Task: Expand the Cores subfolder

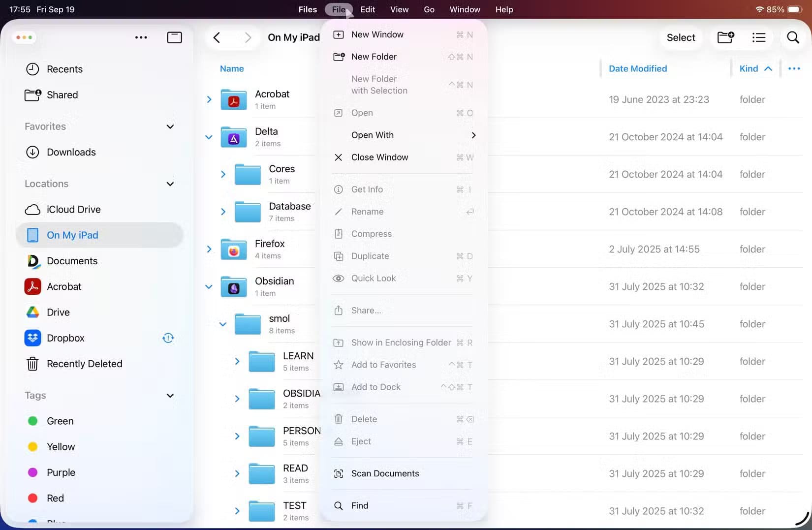Action: 223,174
